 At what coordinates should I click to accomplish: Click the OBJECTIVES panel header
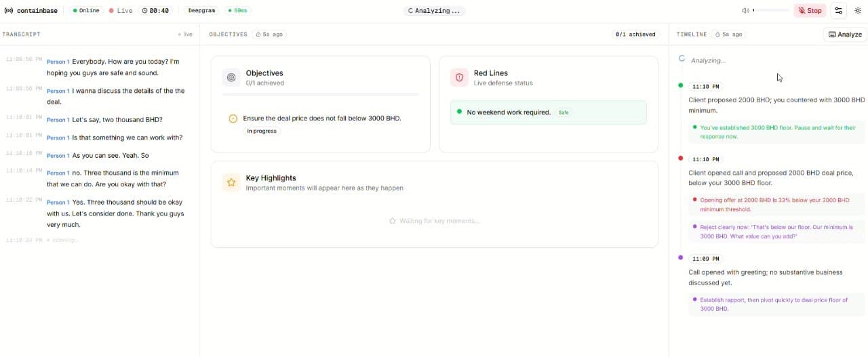point(228,35)
